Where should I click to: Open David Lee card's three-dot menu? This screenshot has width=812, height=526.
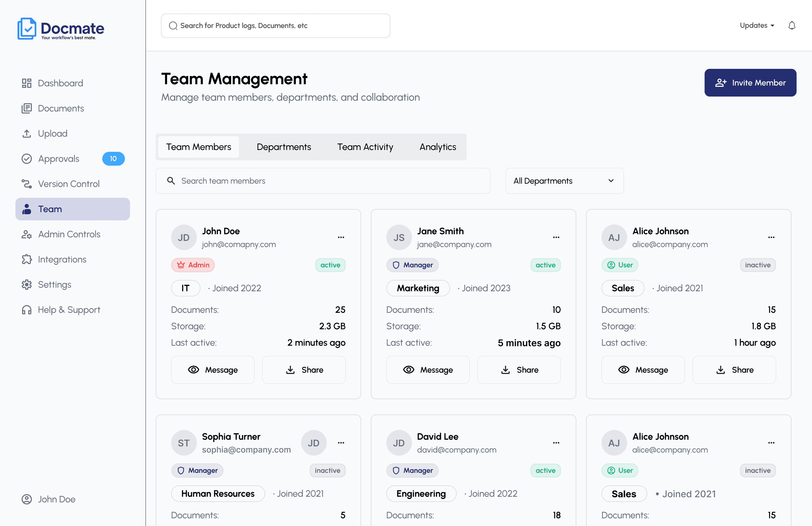[556, 443]
